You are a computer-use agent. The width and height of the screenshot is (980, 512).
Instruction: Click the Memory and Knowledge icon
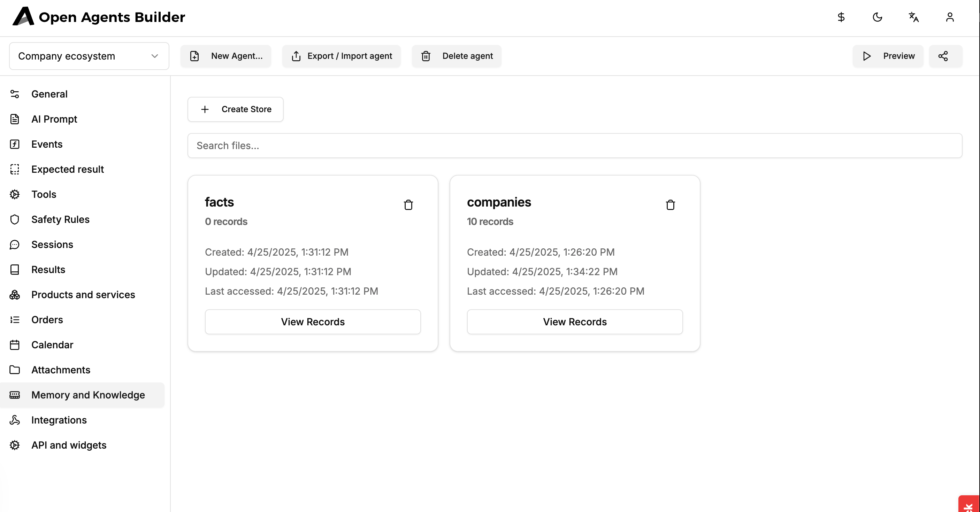14,395
